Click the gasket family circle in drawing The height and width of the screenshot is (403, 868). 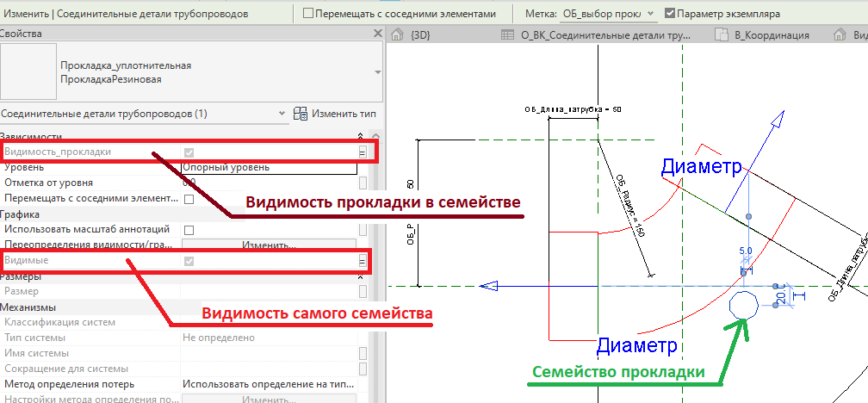(742, 305)
